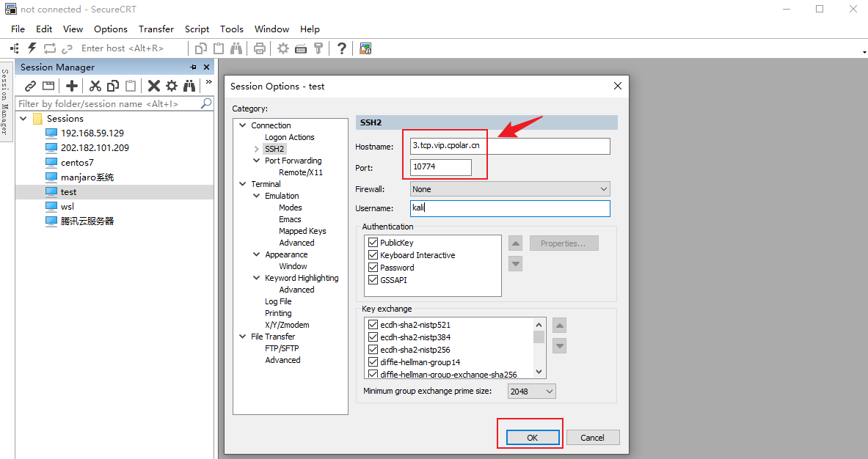Open the Options menu
Image resolution: width=868 pixels, height=459 pixels.
point(111,29)
